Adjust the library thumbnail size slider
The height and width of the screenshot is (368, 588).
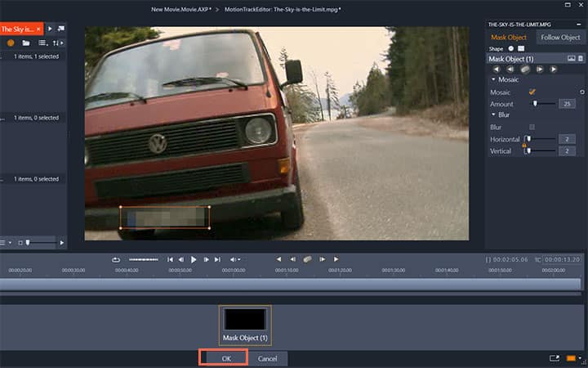point(27,243)
